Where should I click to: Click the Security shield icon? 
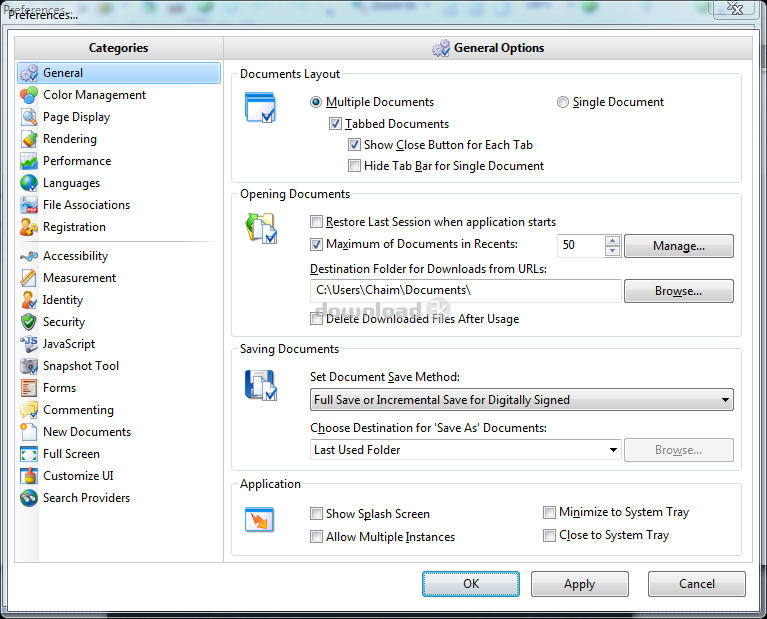[x=28, y=322]
